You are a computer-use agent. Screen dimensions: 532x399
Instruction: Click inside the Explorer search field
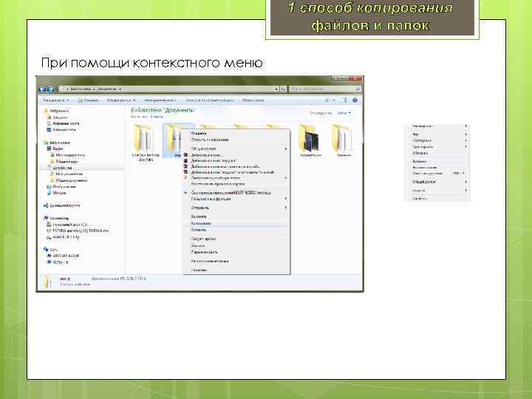click(x=321, y=89)
